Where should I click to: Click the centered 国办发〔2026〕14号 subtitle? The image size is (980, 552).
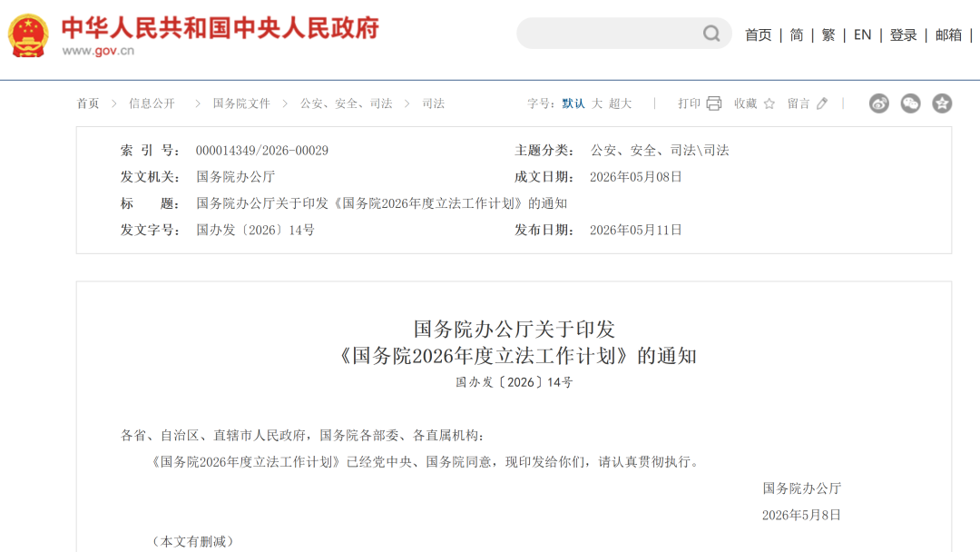[x=514, y=382]
